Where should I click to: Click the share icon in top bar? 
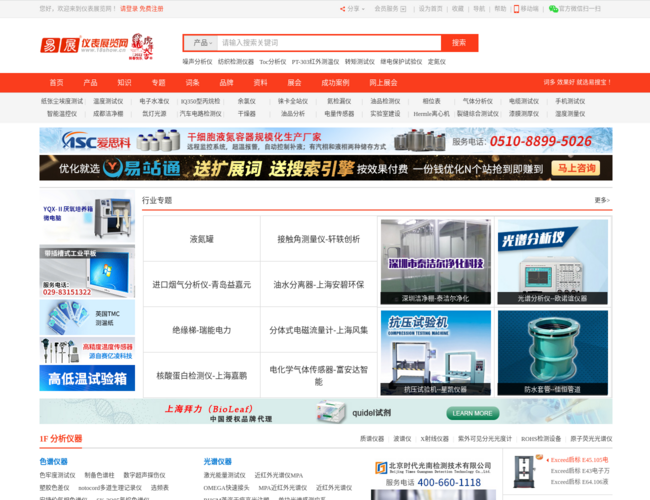point(342,9)
